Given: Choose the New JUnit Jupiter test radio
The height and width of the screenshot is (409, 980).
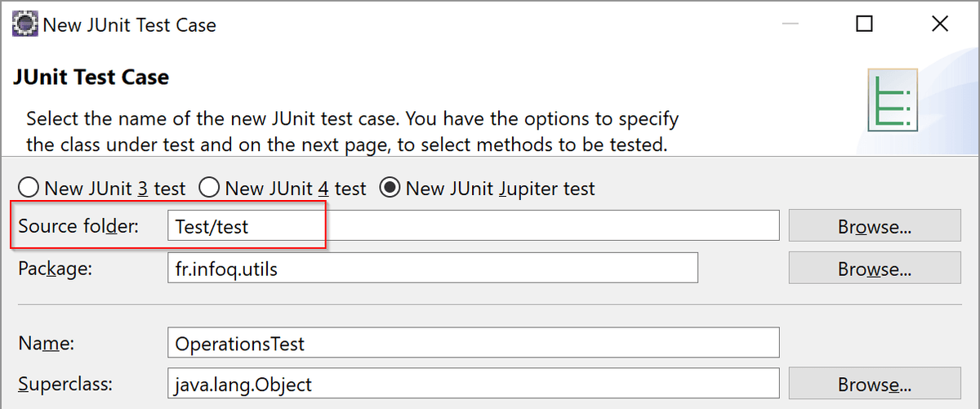Looking at the screenshot, I should pyautogui.click(x=488, y=189).
